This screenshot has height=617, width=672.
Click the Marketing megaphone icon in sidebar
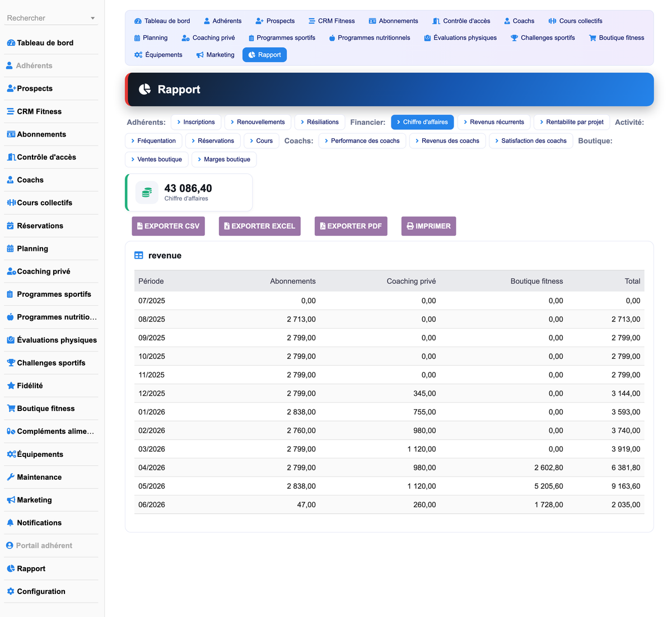pos(11,500)
